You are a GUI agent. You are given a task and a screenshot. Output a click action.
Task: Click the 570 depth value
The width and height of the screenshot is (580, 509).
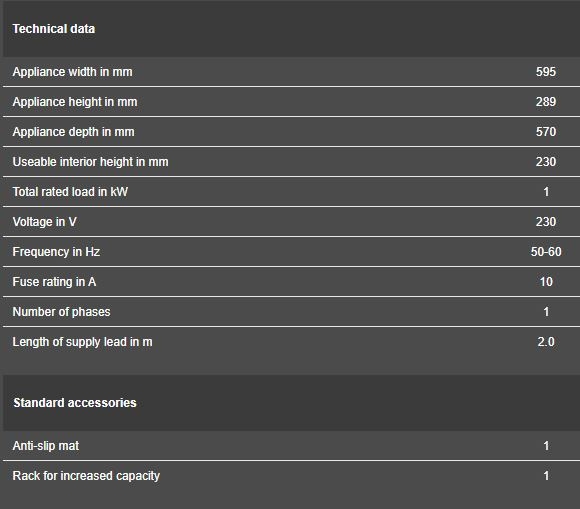[x=546, y=132]
